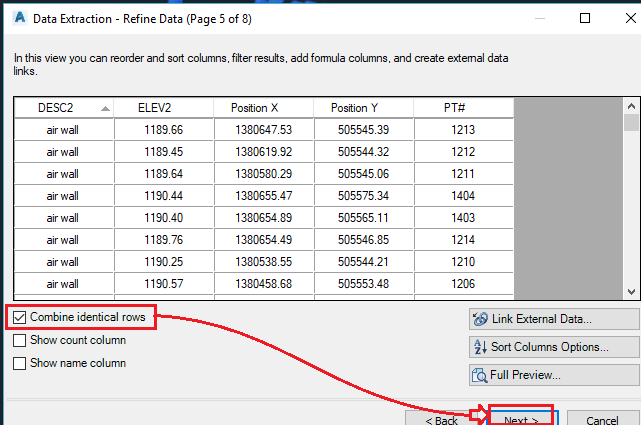The width and height of the screenshot is (641, 425).
Task: Select Position Y cell 505545.06
Action: (363, 174)
